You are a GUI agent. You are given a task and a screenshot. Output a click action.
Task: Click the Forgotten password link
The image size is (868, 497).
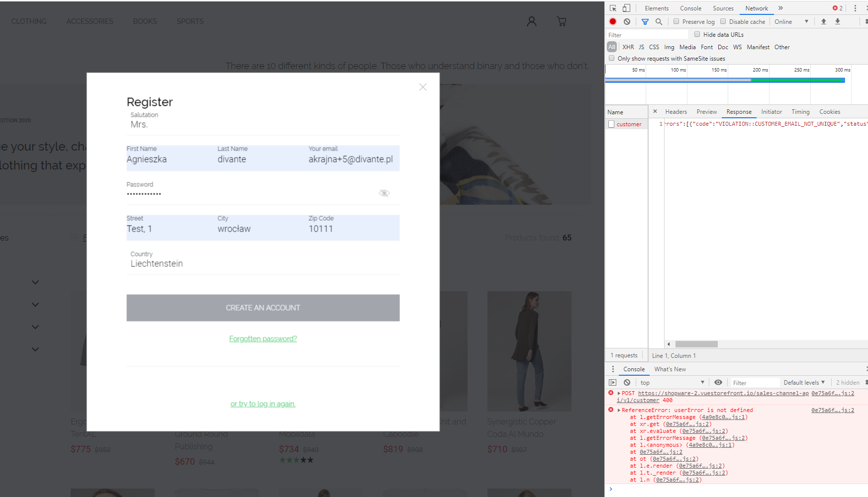pyautogui.click(x=263, y=338)
